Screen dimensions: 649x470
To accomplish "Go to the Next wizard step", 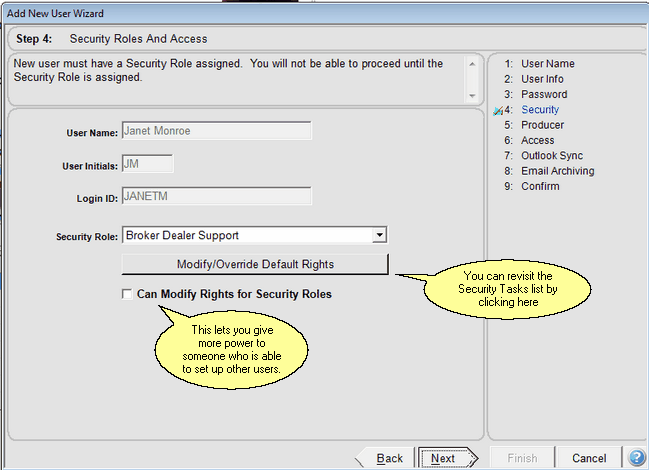I will click(448, 458).
